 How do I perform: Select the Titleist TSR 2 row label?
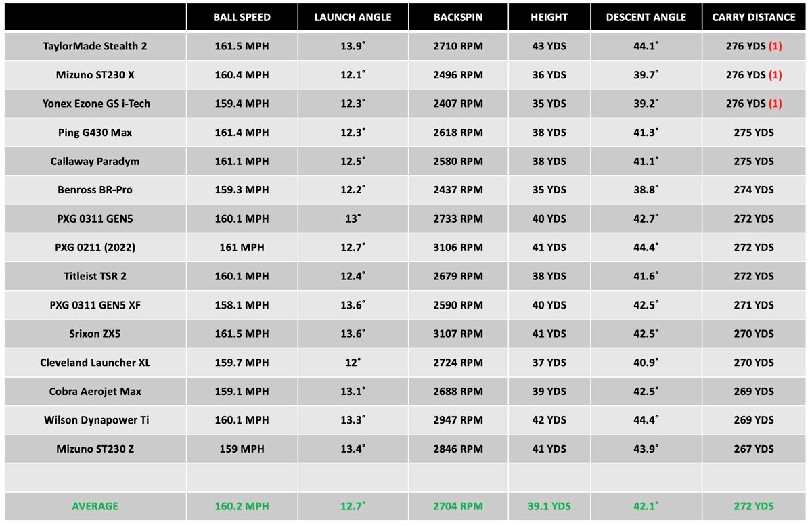point(95,276)
